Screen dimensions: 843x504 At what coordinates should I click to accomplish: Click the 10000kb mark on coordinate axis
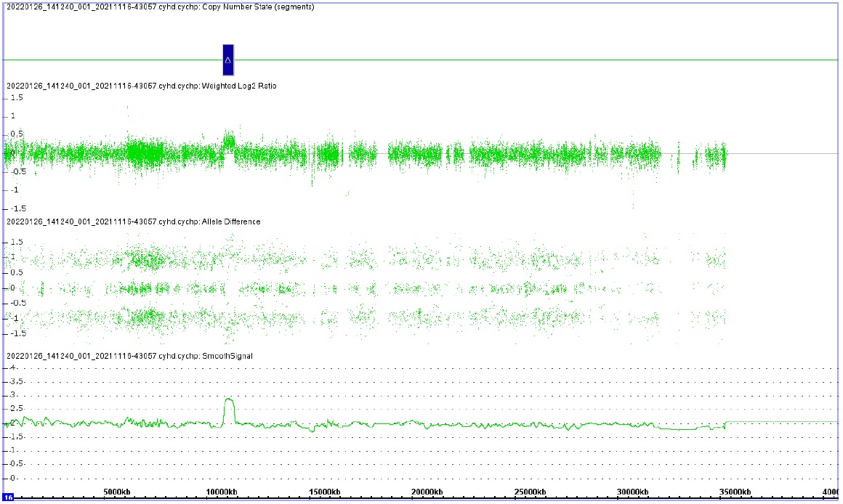click(219, 492)
